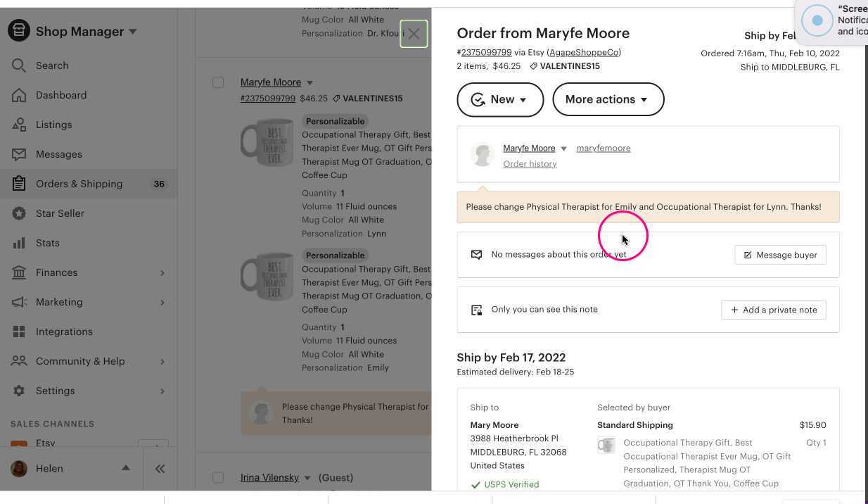Open the Messages envelope icon

[19, 153]
